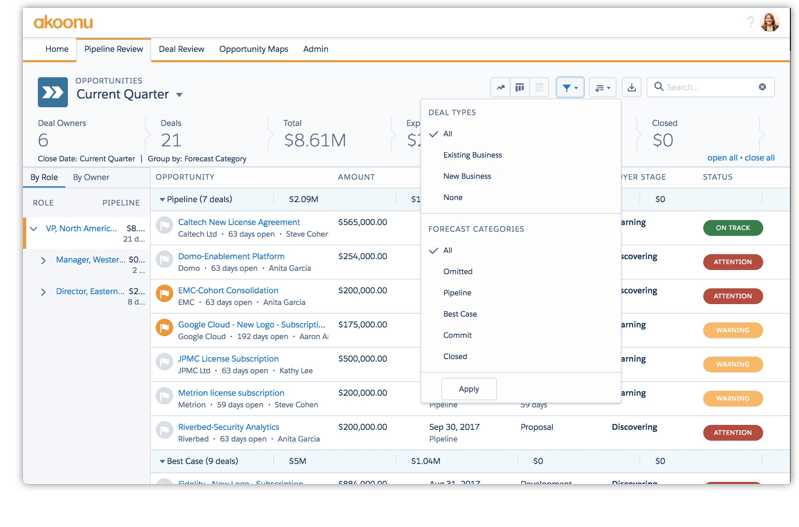Switch to the column board view icon
799x527 pixels.
coord(519,88)
